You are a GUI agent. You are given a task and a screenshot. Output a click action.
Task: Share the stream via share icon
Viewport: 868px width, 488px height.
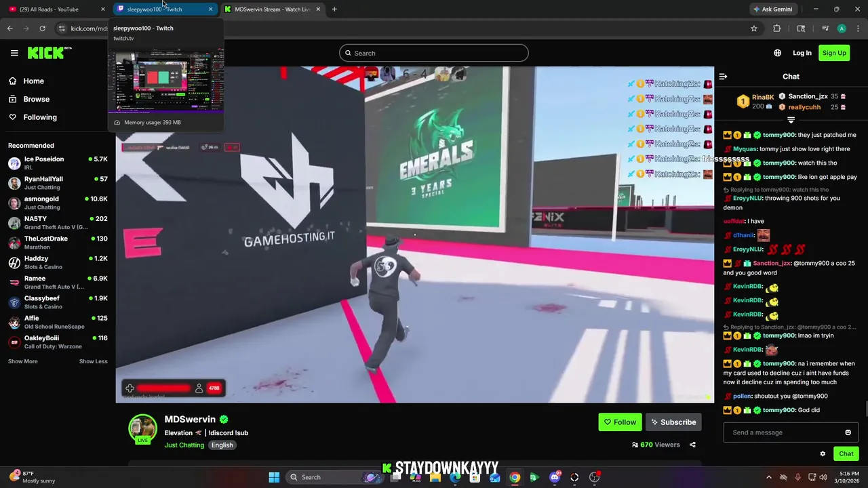[x=692, y=445]
